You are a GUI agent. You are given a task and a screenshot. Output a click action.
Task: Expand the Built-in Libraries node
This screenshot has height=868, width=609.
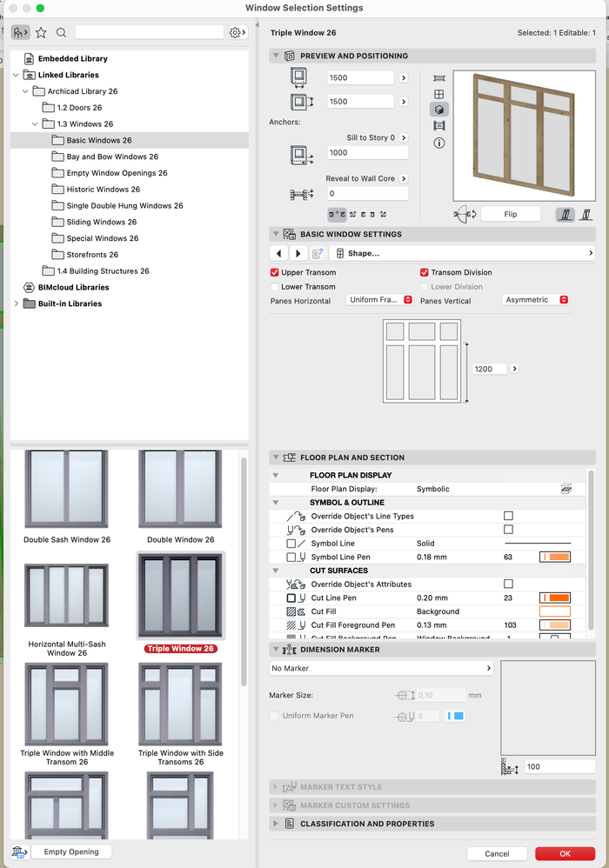[x=16, y=304]
